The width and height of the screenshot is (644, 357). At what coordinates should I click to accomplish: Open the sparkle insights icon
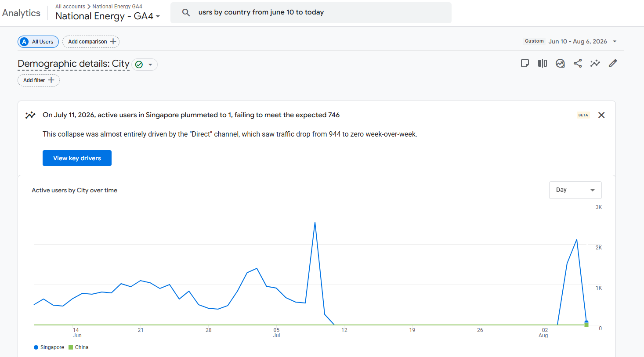pos(595,63)
